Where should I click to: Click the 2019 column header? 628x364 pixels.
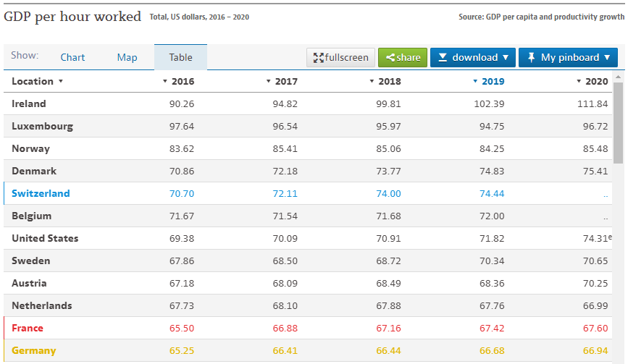tap(493, 81)
